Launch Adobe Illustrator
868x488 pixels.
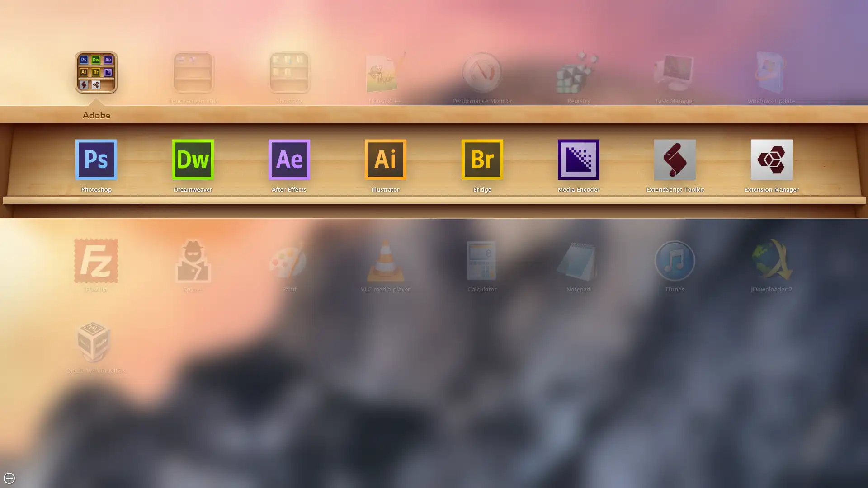tap(385, 159)
